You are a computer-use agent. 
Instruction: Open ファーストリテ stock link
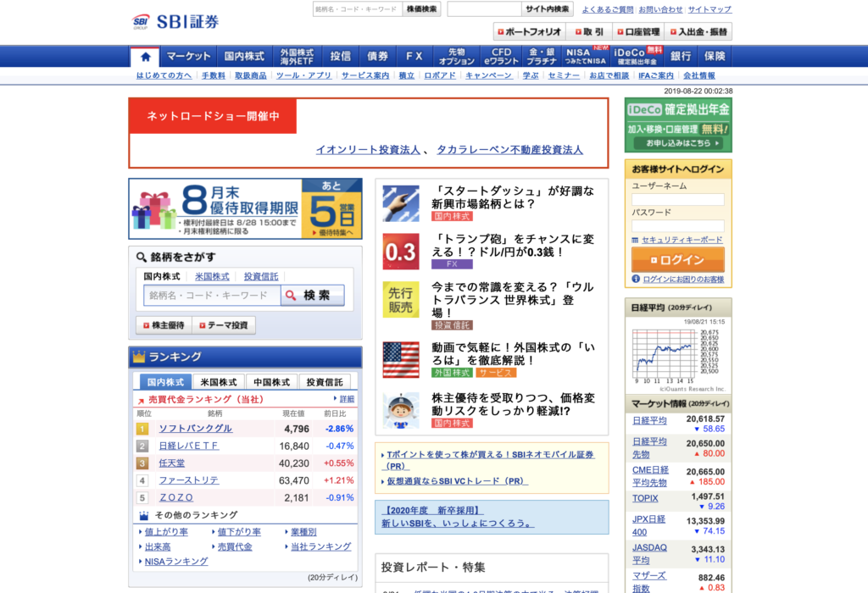tap(189, 480)
